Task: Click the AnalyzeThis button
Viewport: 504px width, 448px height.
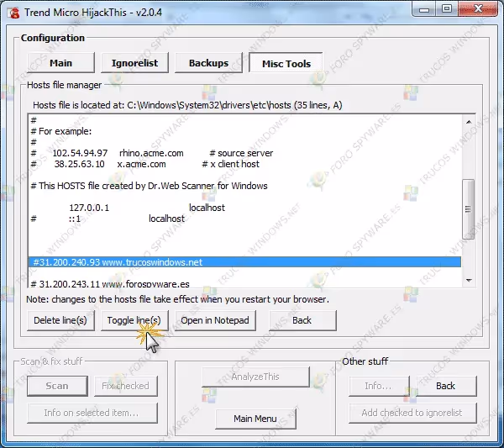Action: click(x=255, y=377)
